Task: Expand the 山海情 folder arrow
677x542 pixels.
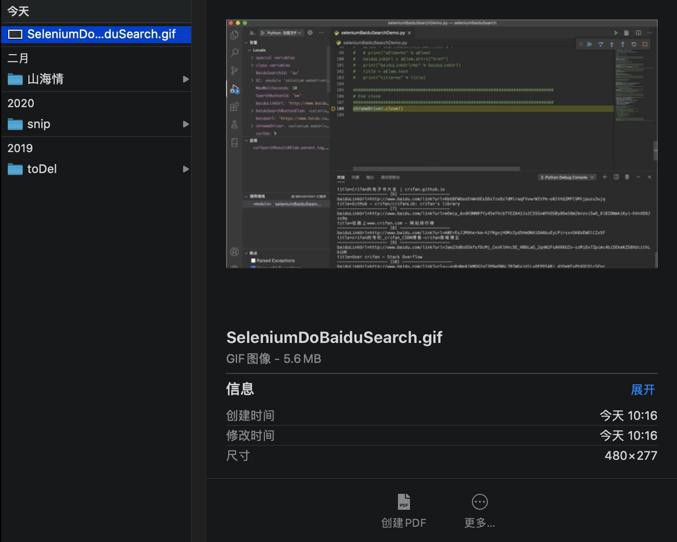Action: (x=186, y=79)
